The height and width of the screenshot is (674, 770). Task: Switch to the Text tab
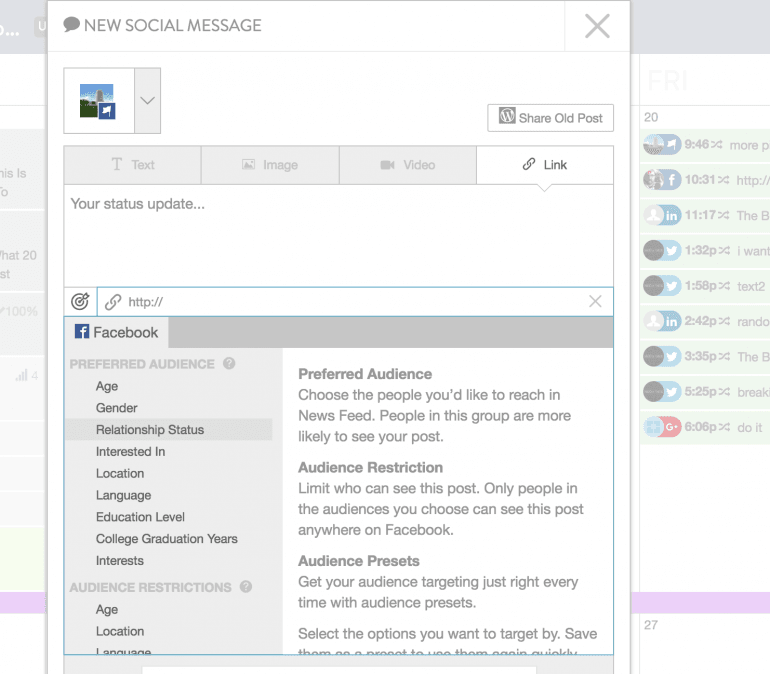(x=133, y=165)
